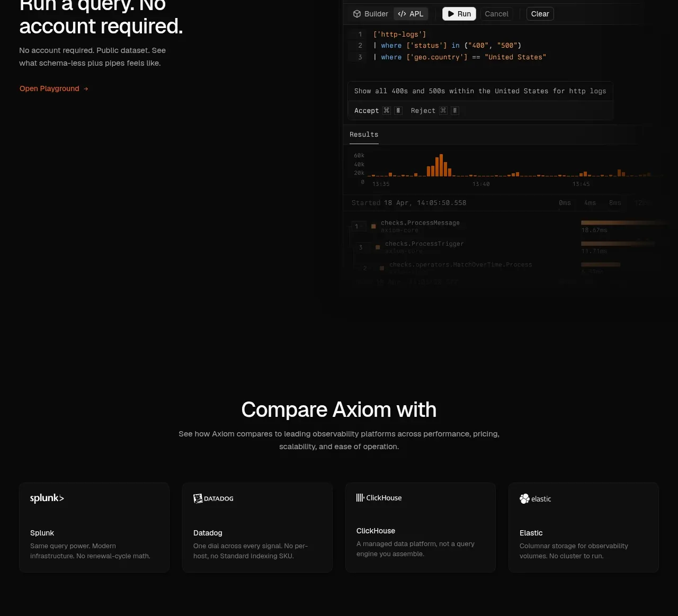The image size is (678, 616).
Task: Click the 13:40 time axis label
Action: coord(481,184)
